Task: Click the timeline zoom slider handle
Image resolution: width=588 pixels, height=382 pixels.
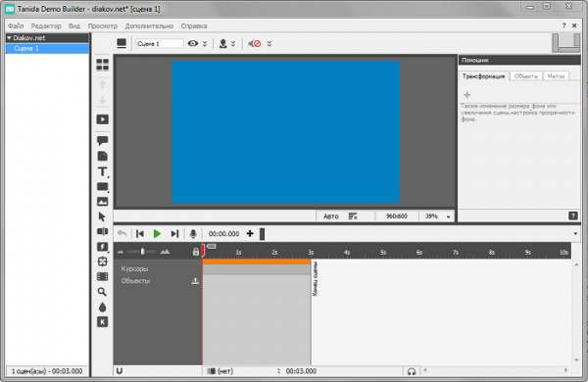Action: [142, 252]
